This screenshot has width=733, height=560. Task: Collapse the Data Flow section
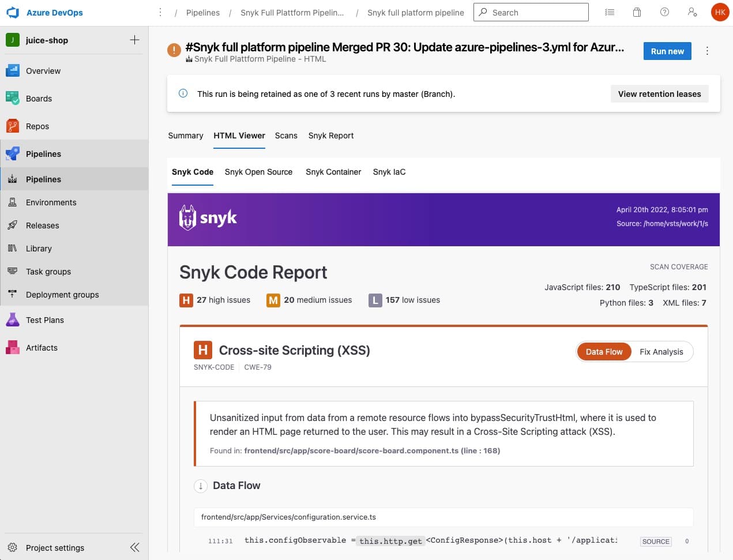coord(200,486)
